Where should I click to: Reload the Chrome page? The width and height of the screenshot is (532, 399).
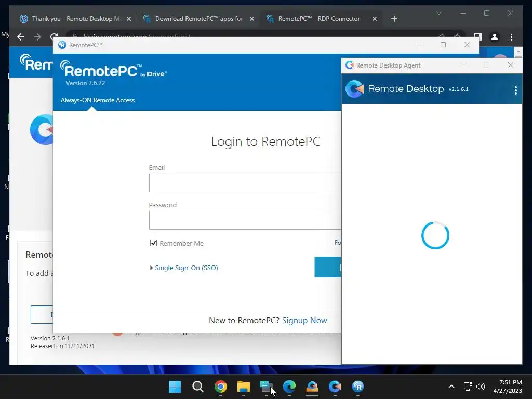click(54, 36)
